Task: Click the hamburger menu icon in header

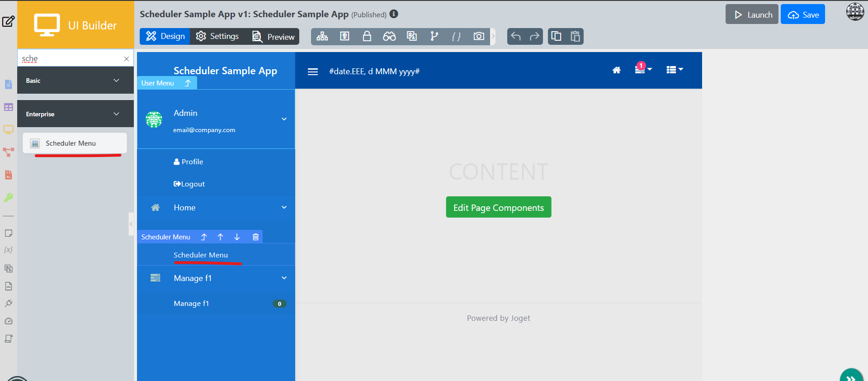Action: click(x=313, y=71)
